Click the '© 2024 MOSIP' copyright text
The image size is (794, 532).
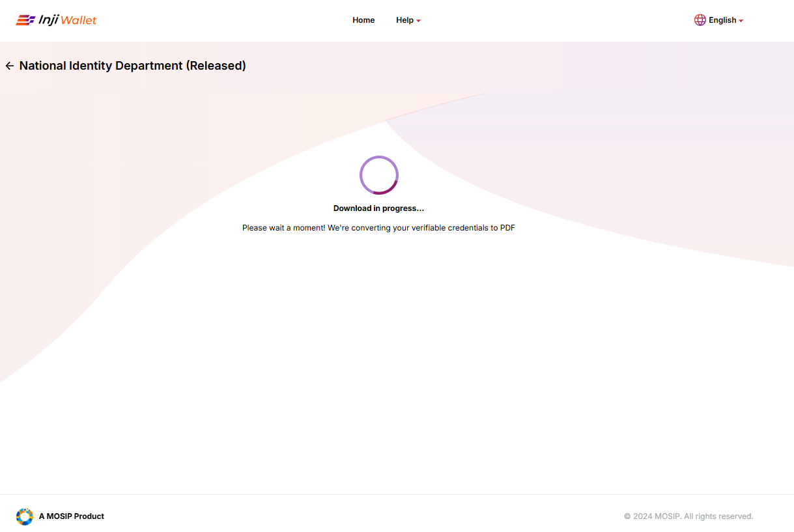pyautogui.click(x=652, y=516)
